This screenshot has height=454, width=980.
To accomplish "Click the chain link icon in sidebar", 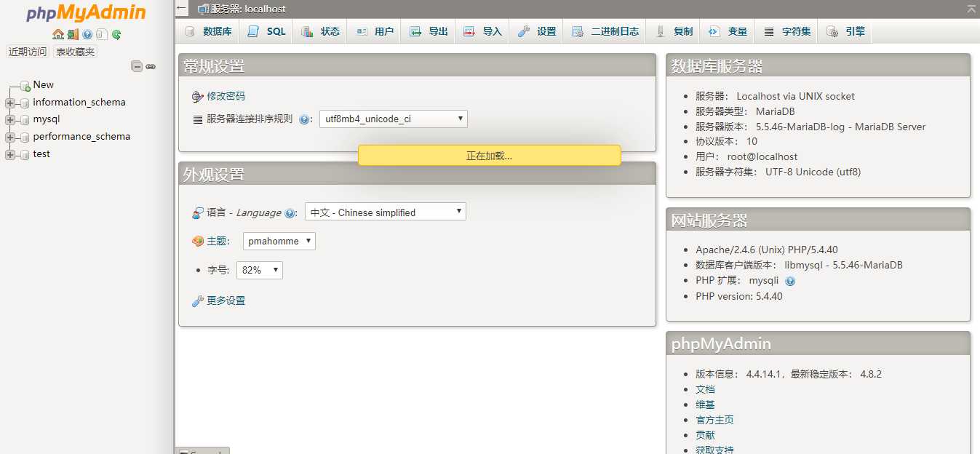I will click(x=151, y=66).
